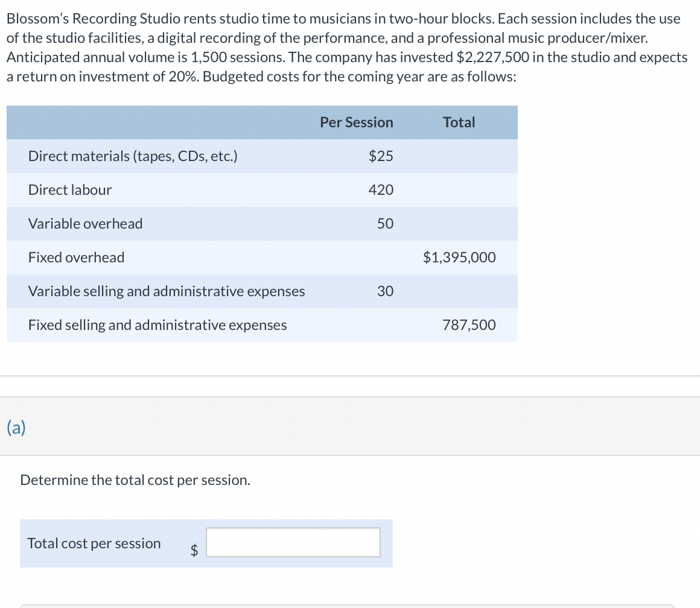
Task: Select the Variable overhead row label
Action: tap(86, 224)
